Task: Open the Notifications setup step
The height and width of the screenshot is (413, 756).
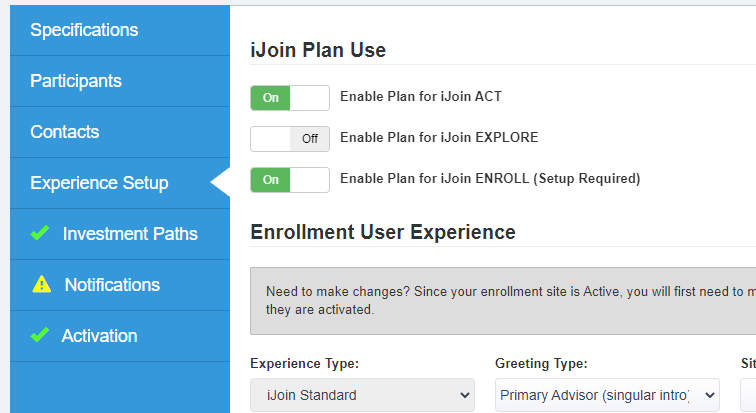Action: coord(120,285)
